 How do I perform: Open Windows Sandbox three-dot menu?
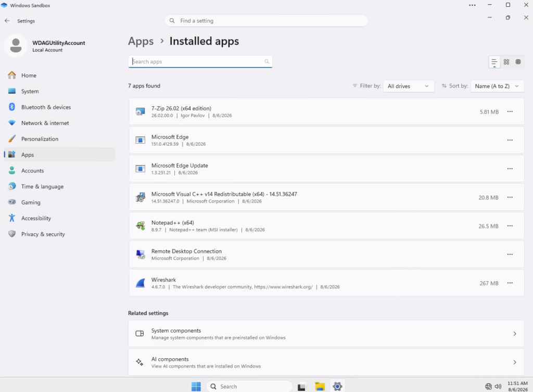[x=472, y=5]
